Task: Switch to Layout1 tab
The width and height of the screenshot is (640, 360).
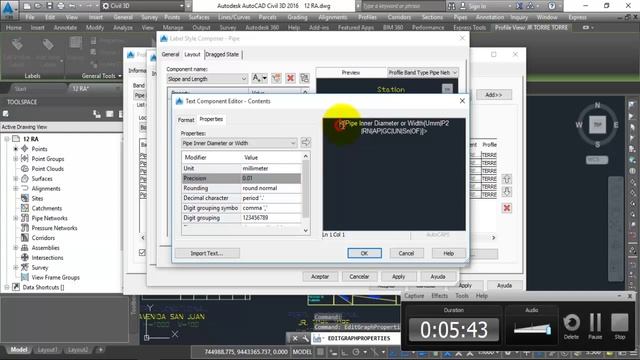Action: 47,350
